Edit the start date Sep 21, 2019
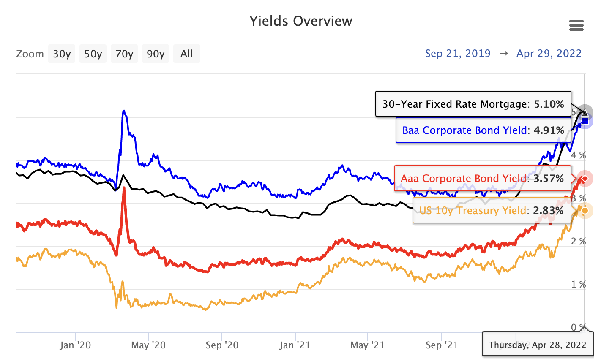601x364 pixels. [x=458, y=54]
